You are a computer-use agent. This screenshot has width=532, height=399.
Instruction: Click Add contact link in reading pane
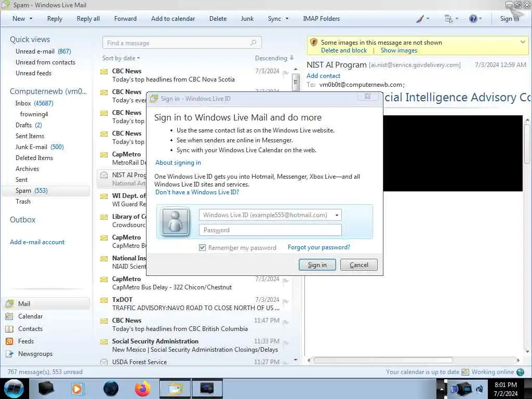pyautogui.click(x=323, y=76)
